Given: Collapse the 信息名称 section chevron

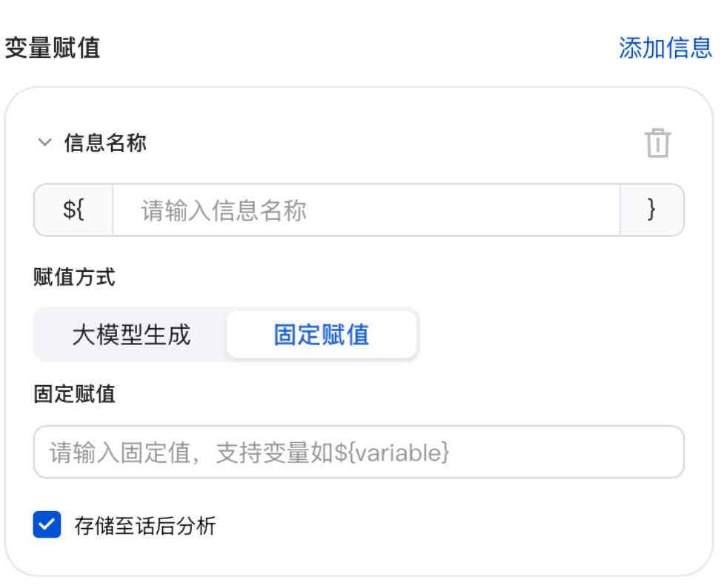Looking at the screenshot, I should 44,142.
